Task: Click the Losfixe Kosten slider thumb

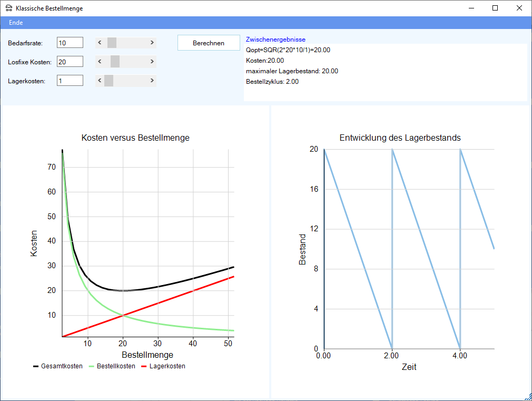Action: tap(115, 62)
